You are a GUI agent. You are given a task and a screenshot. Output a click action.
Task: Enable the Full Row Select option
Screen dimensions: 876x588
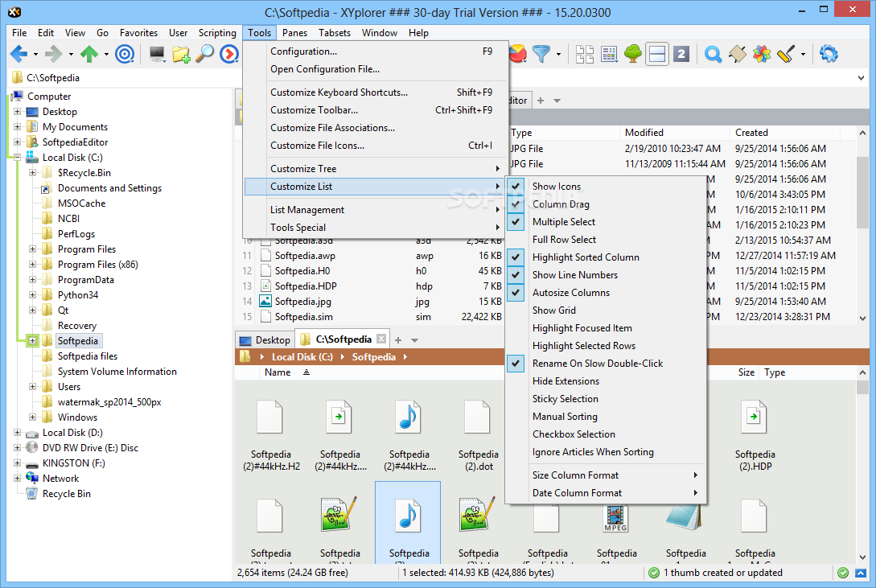click(606, 240)
